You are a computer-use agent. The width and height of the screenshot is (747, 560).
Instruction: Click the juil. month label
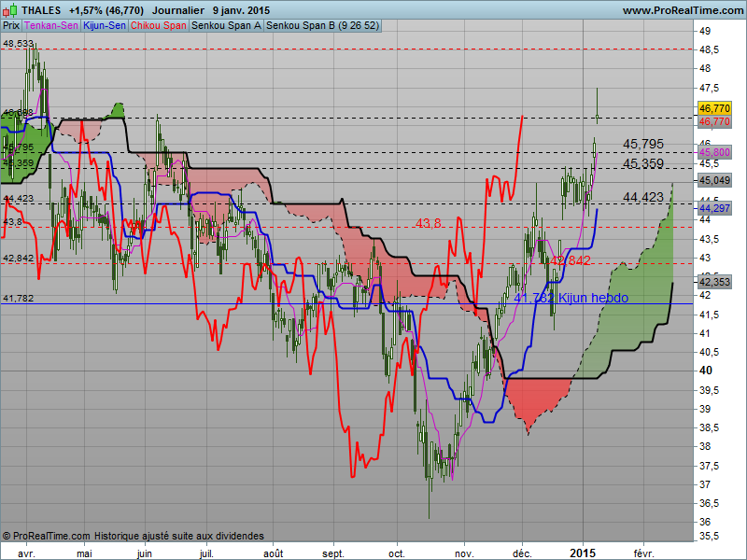tap(206, 553)
